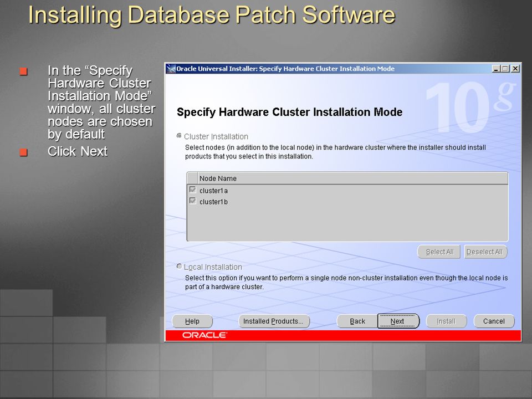532x399 pixels.
Task: Maximize the Oracle installer window
Action: pos(505,69)
